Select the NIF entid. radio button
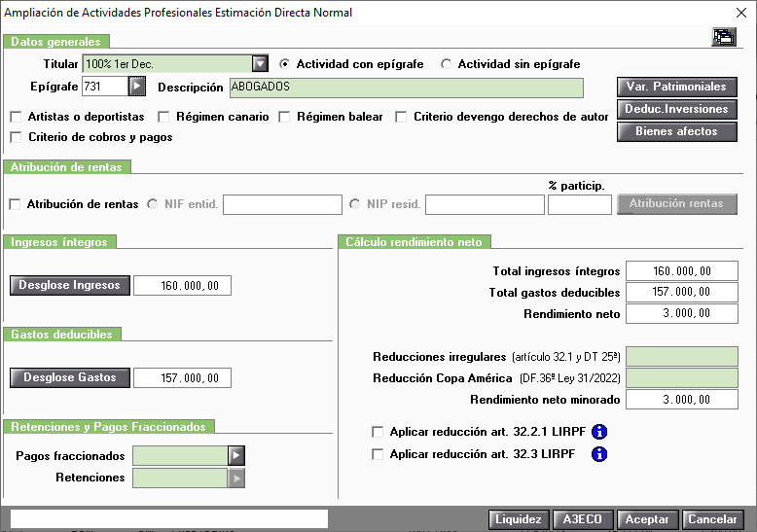 coord(153,203)
